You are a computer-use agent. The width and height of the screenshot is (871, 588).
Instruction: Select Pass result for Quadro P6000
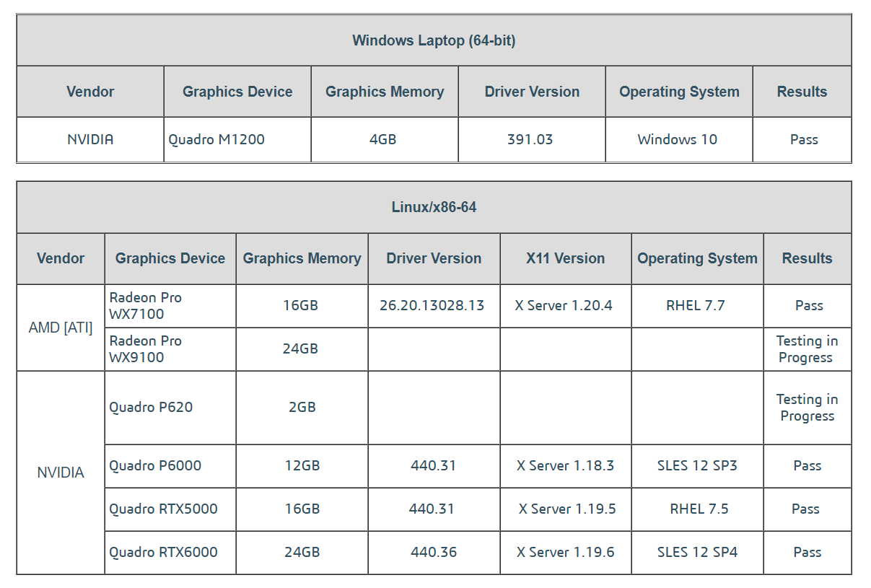click(807, 466)
